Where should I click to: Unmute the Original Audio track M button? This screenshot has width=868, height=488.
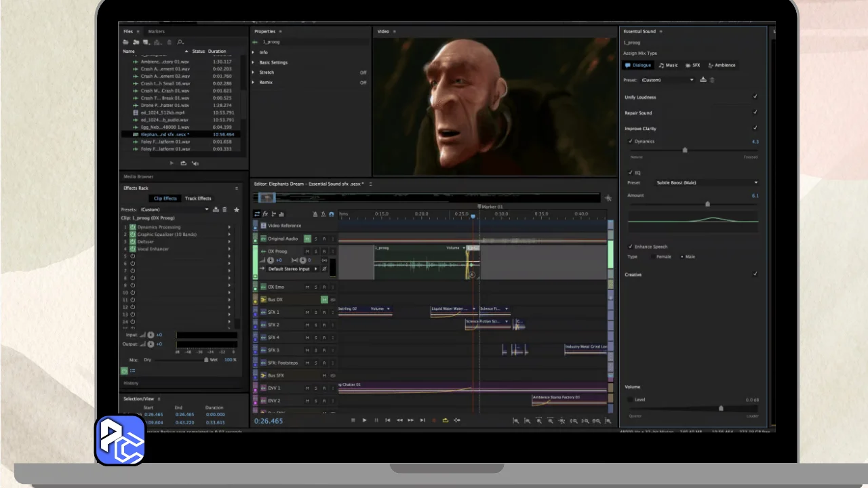(x=307, y=239)
